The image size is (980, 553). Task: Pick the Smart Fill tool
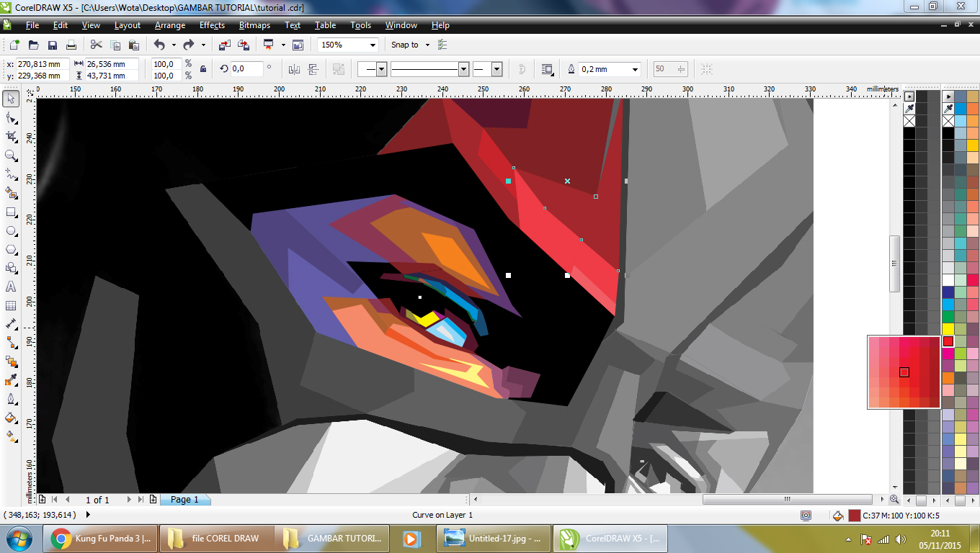coord(11,192)
